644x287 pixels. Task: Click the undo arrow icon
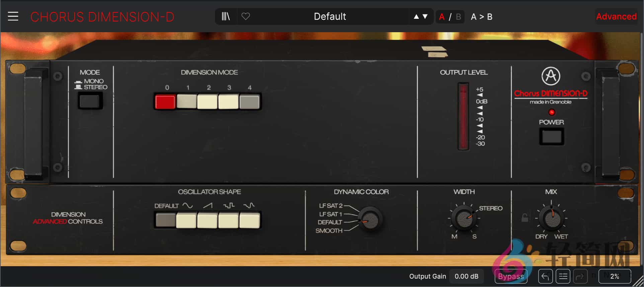tap(545, 276)
